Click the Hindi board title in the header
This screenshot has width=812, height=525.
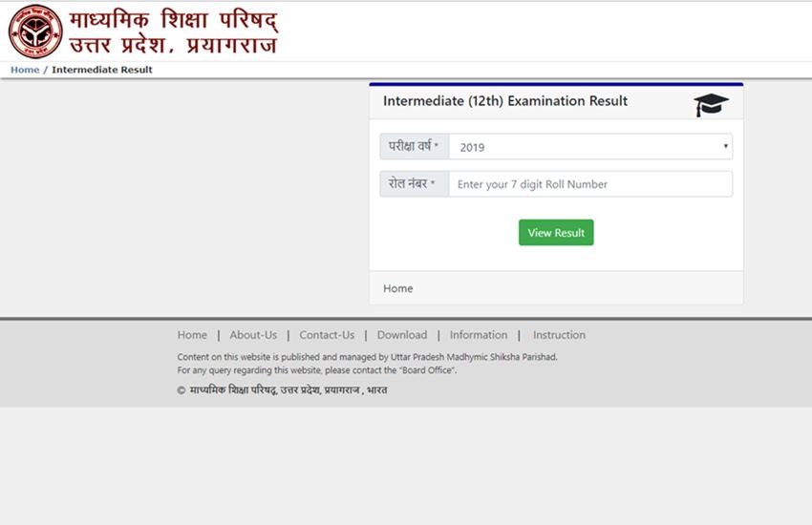tap(174, 31)
